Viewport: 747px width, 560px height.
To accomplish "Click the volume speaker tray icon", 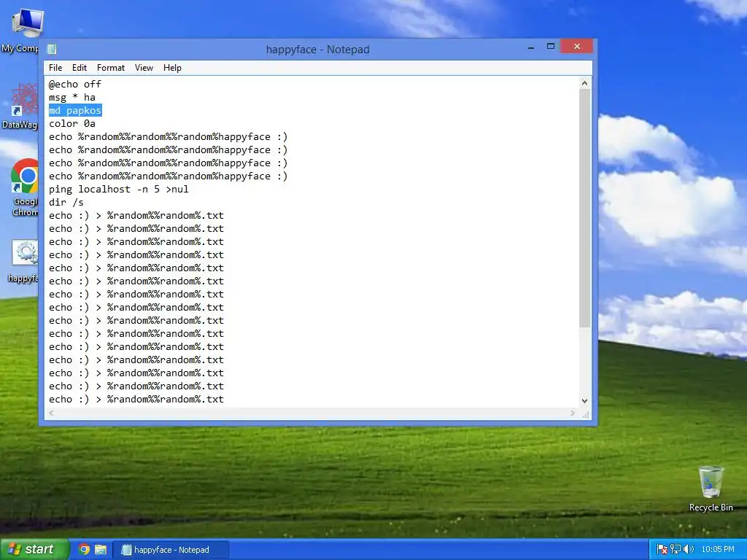I will [689, 550].
